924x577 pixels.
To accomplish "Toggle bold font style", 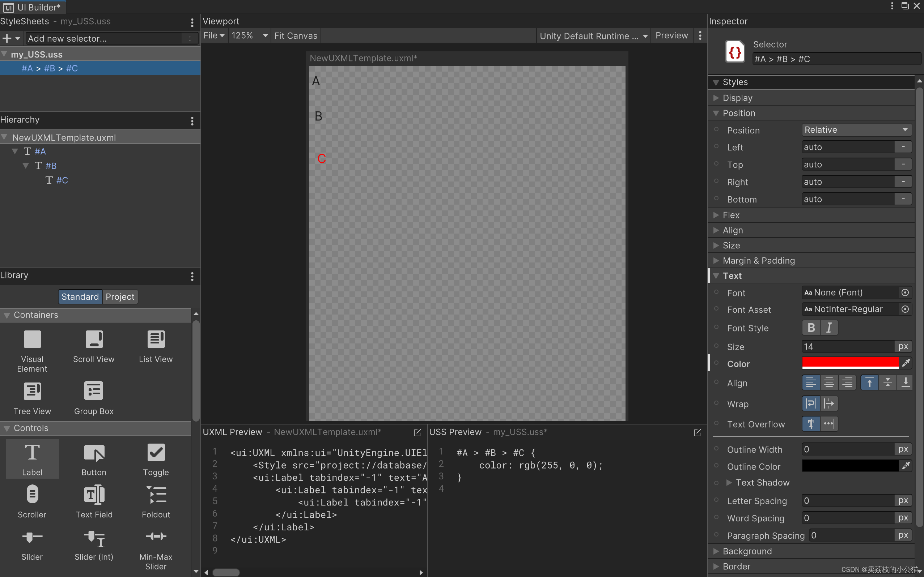I will point(811,328).
